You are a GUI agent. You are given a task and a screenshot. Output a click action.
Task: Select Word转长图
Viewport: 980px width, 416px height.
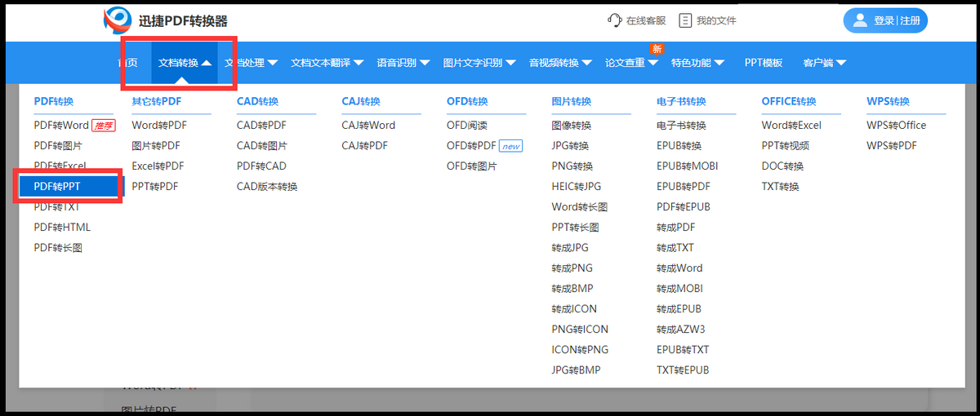pos(580,207)
